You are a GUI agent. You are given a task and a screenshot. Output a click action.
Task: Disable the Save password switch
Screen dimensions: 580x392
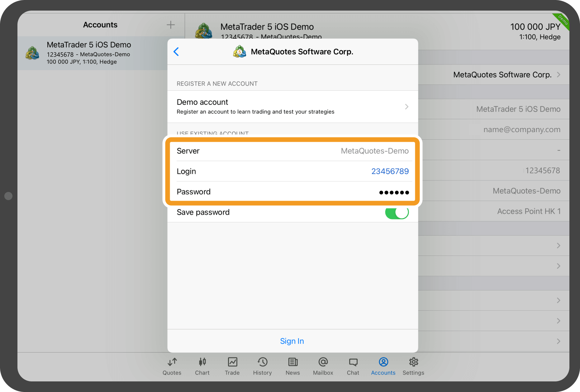pyautogui.click(x=397, y=213)
